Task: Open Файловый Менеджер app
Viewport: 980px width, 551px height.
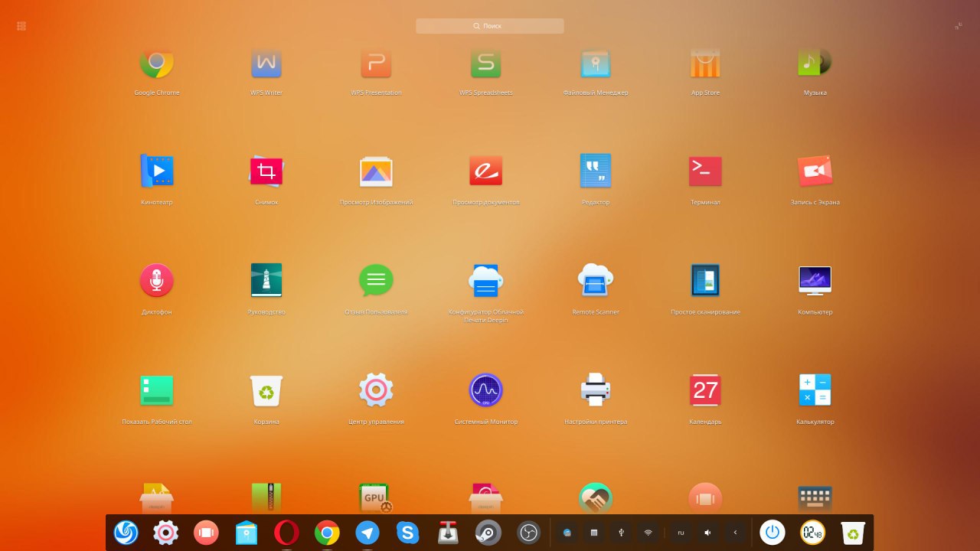Action: 596,64
